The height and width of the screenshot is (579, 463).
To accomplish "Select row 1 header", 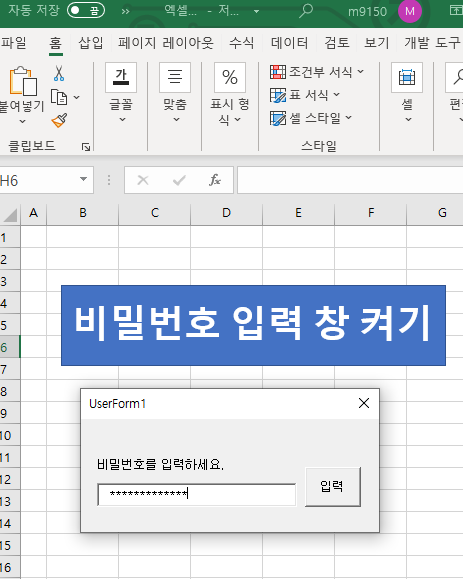I will pos(10,237).
